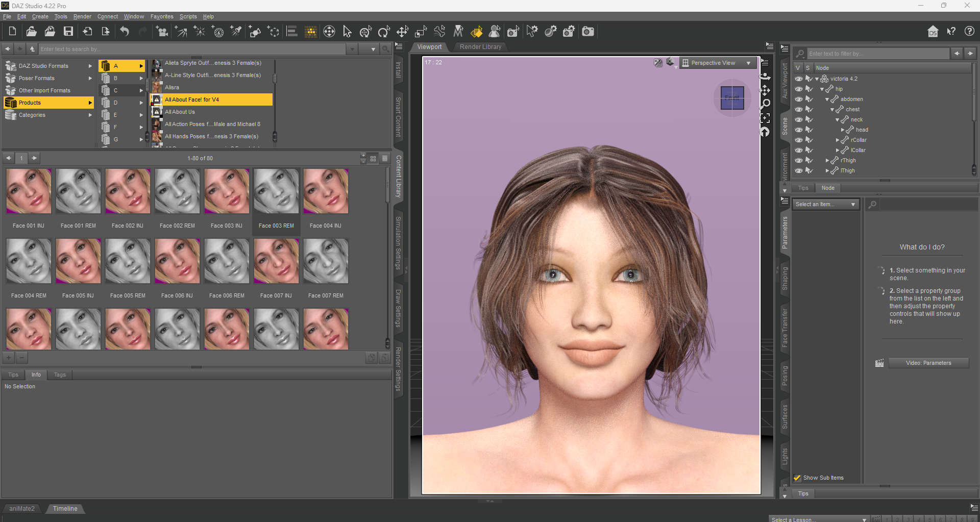The width and height of the screenshot is (980, 522).
Task: Click the Undo arrow icon
Action: 125,32
